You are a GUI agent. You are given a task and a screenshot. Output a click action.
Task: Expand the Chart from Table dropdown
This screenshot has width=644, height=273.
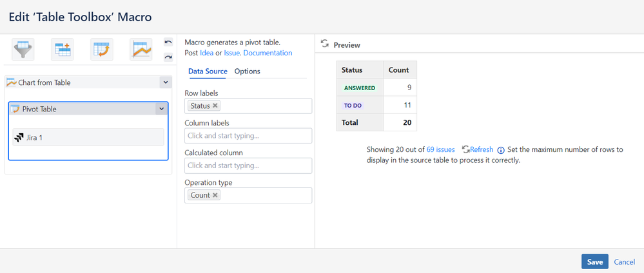pos(165,82)
